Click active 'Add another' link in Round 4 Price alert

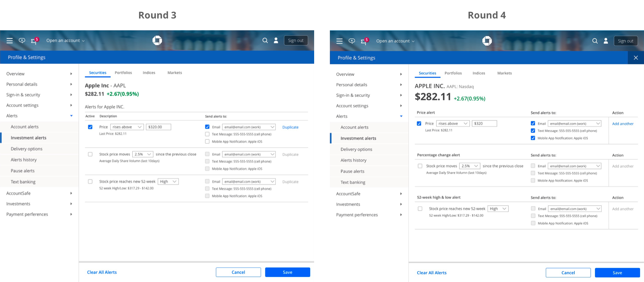point(623,123)
